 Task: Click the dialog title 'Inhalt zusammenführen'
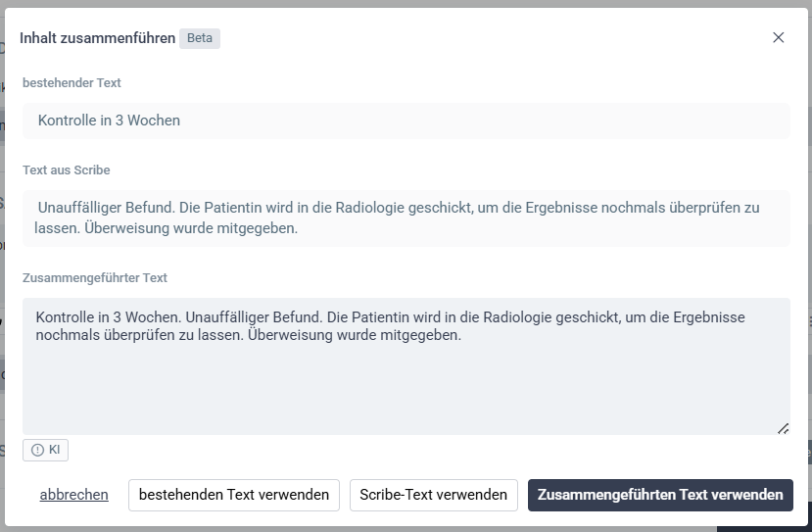97,38
